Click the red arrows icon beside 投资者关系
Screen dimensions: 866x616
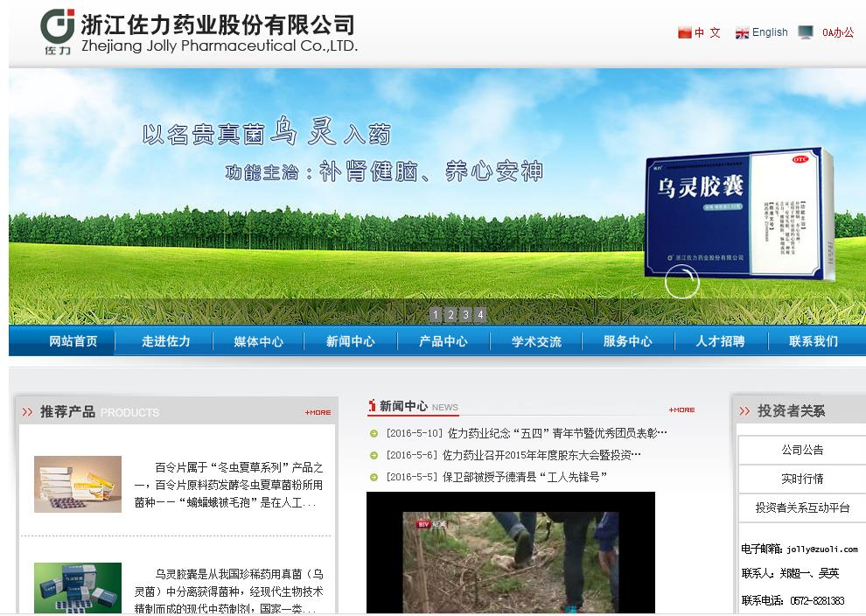point(744,410)
